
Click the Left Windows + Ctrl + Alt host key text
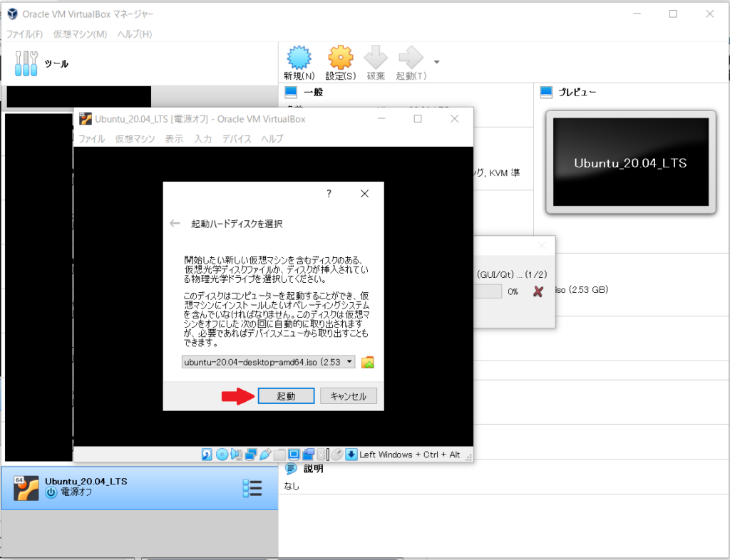pos(410,455)
